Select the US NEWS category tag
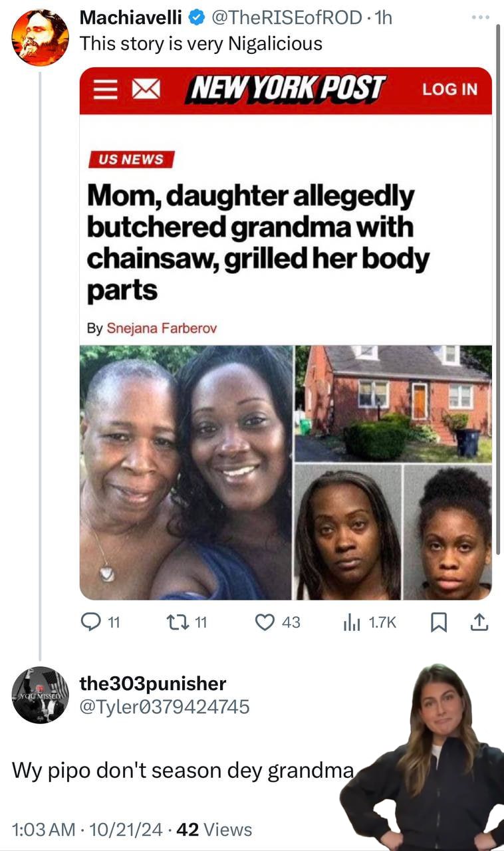Screen dimensions: 504x851 pyautogui.click(x=131, y=160)
